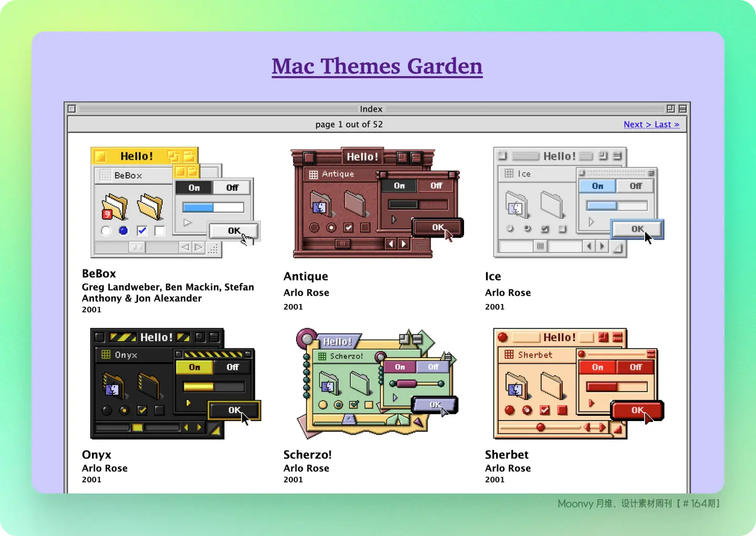Click the Index window collapse box icon

click(x=682, y=109)
